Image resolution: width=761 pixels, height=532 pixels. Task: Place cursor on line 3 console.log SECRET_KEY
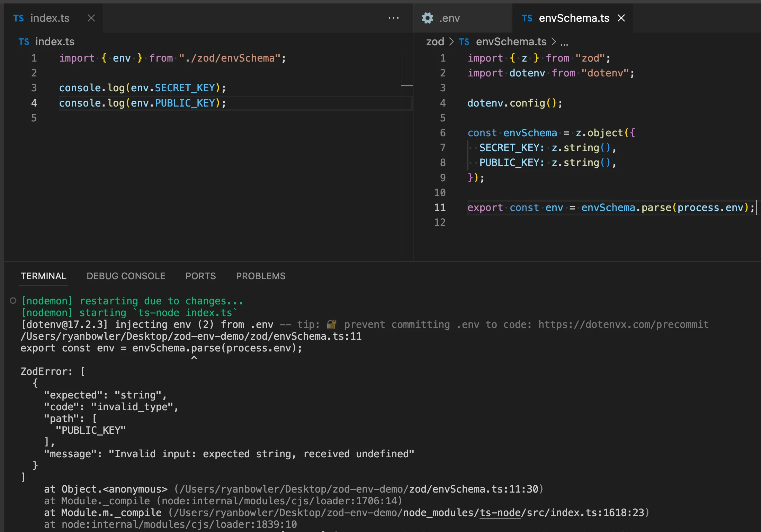(142, 88)
